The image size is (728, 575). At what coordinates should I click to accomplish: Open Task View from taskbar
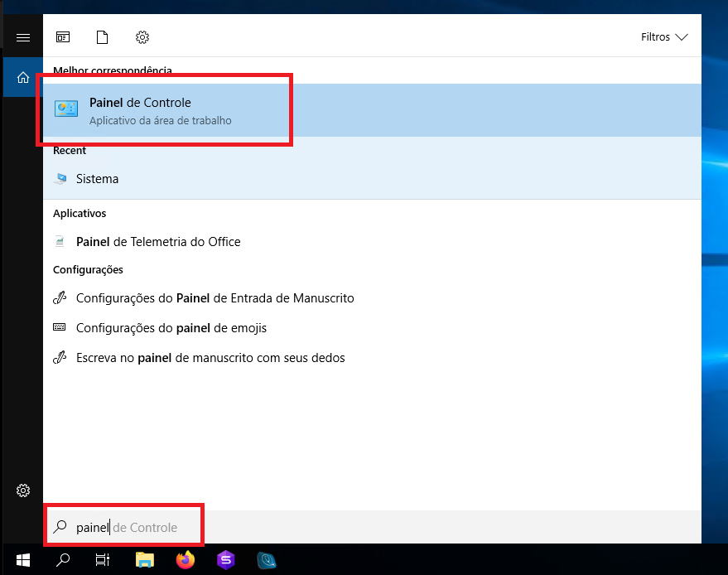coord(103,560)
